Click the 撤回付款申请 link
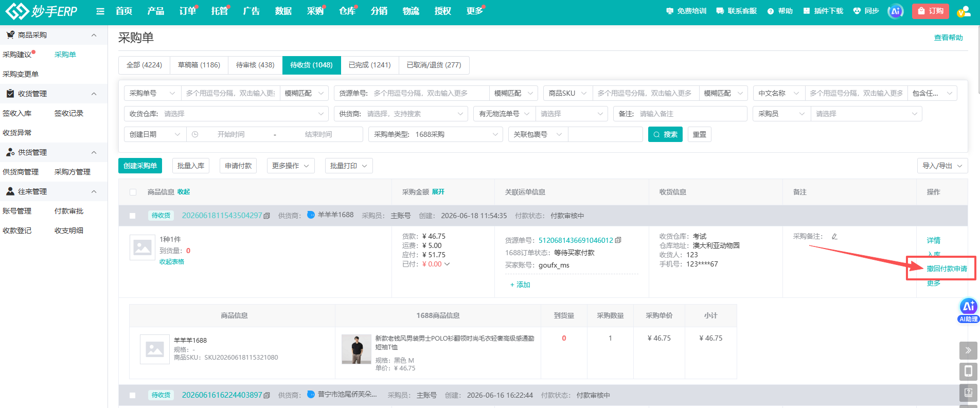 pyautogui.click(x=947, y=269)
